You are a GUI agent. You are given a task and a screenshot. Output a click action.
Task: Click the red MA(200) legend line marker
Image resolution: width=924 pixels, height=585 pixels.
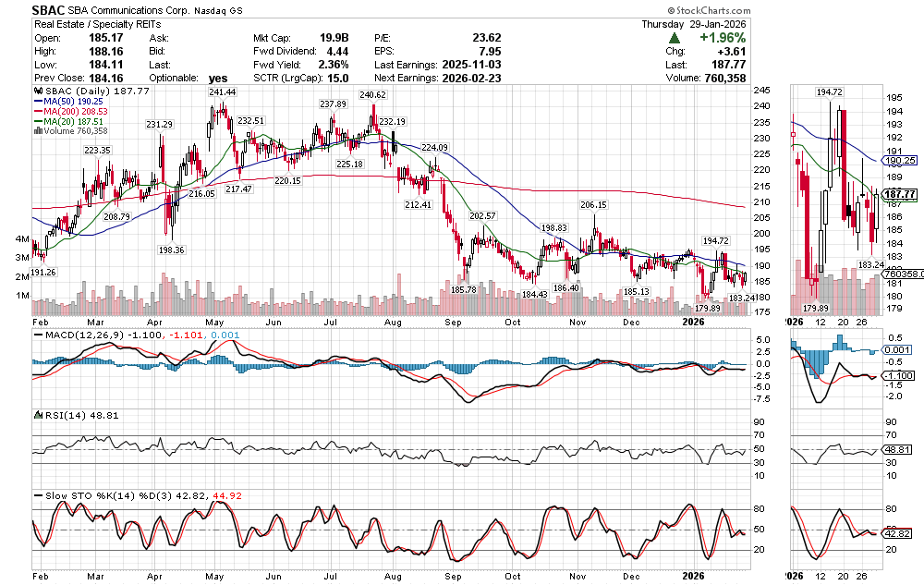(x=37, y=111)
